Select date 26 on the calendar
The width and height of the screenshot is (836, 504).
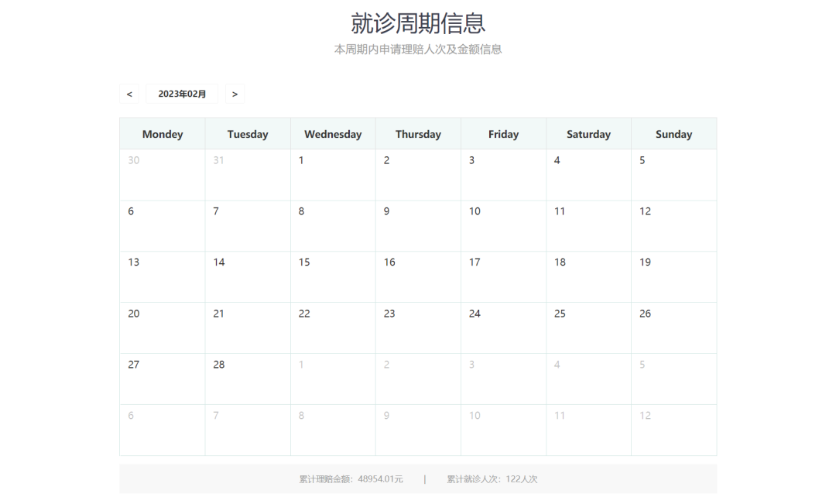(x=674, y=328)
